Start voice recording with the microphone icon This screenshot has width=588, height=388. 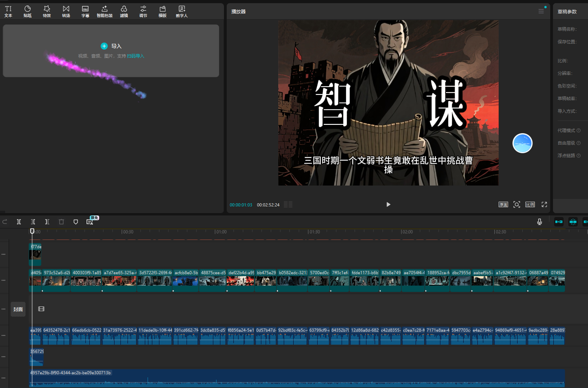point(539,222)
